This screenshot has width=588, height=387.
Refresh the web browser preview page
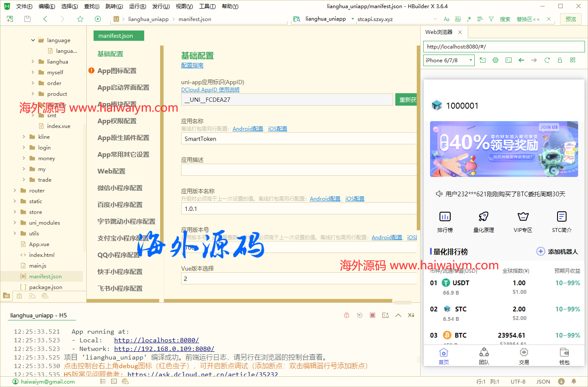coord(547,61)
